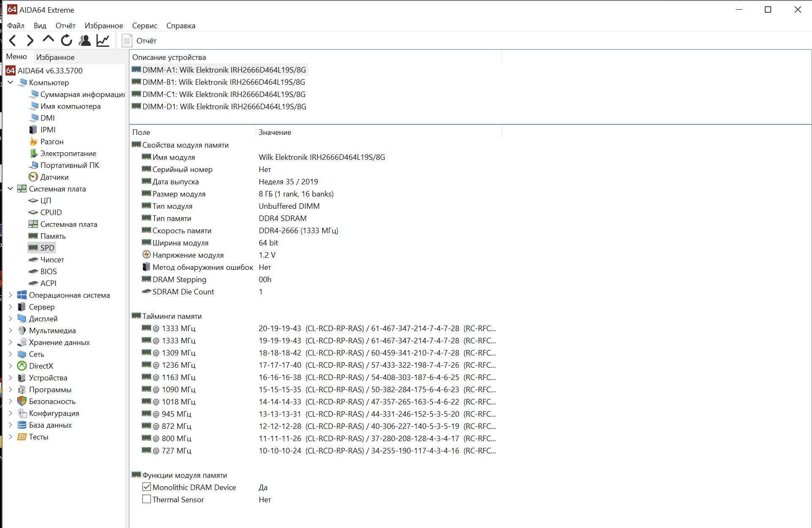Open the Системная плата child item below CPUID
The height and width of the screenshot is (528, 812).
(63, 224)
